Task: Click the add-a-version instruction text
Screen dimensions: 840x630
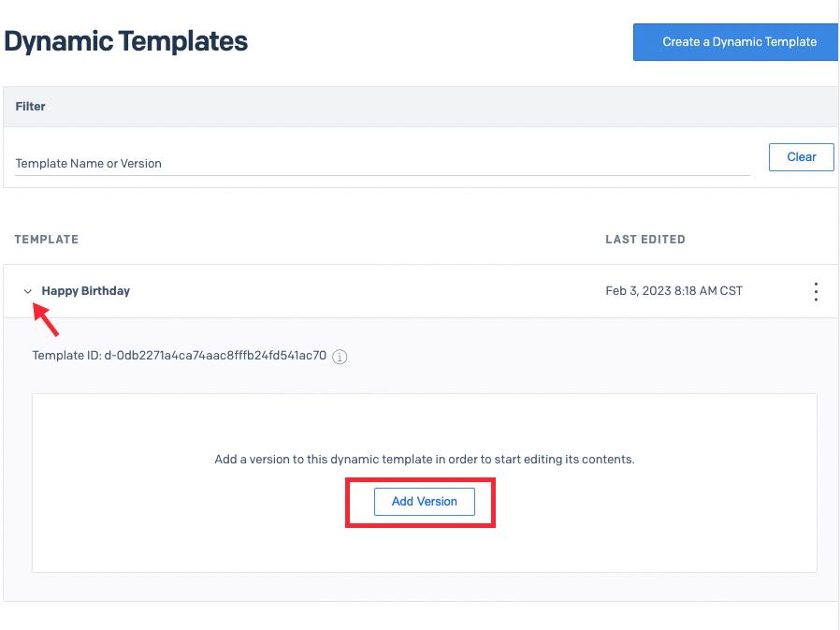Action: [x=424, y=459]
